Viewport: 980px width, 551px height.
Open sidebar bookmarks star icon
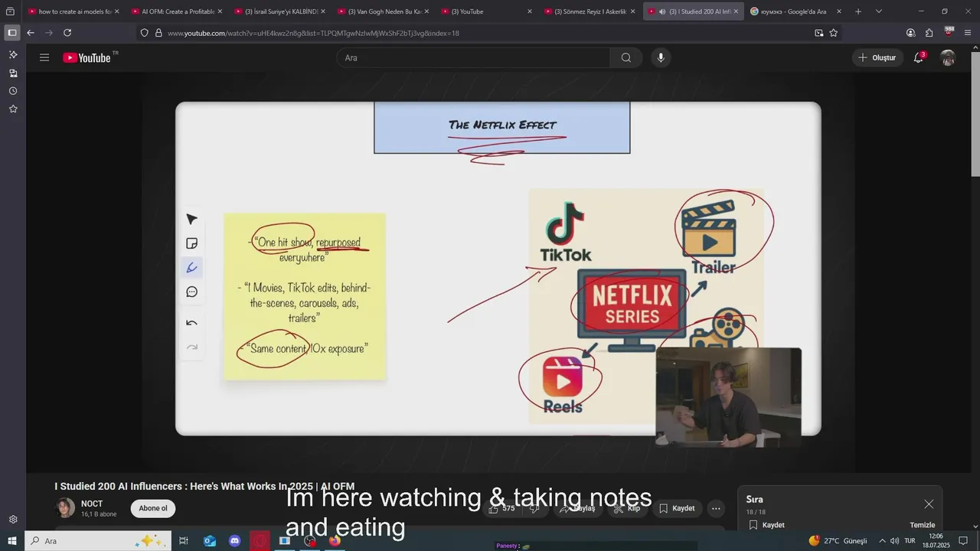tap(13, 109)
